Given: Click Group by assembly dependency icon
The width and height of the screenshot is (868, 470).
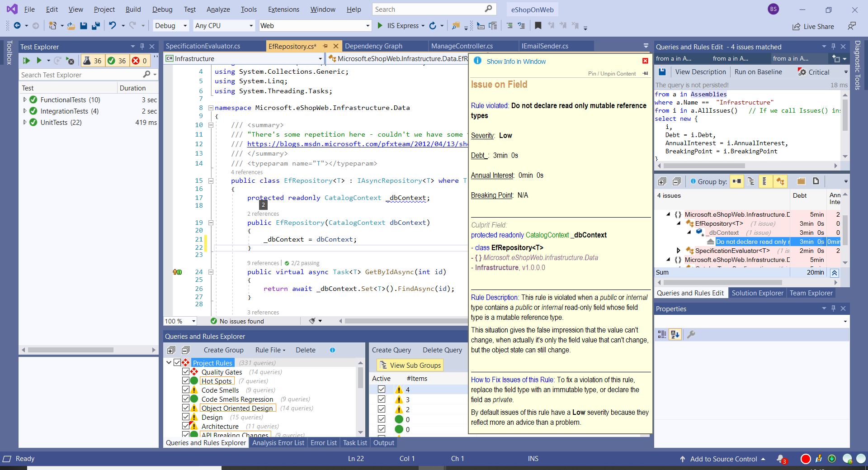Looking at the screenshot, I should [x=737, y=181].
